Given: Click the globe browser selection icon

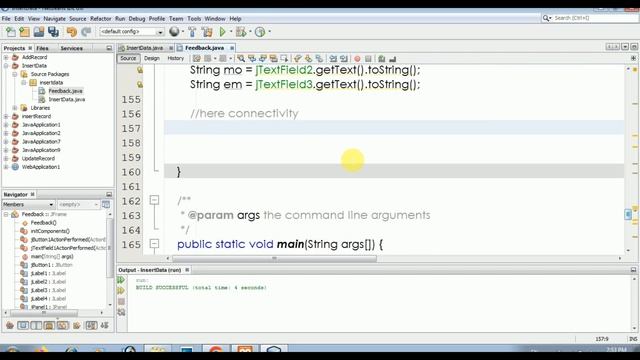Looking at the screenshot, I should tap(174, 31).
